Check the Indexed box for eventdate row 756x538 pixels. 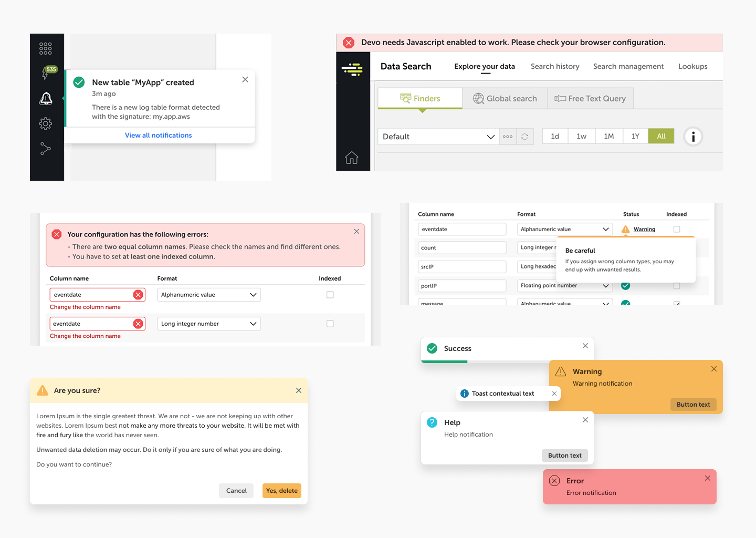click(677, 229)
